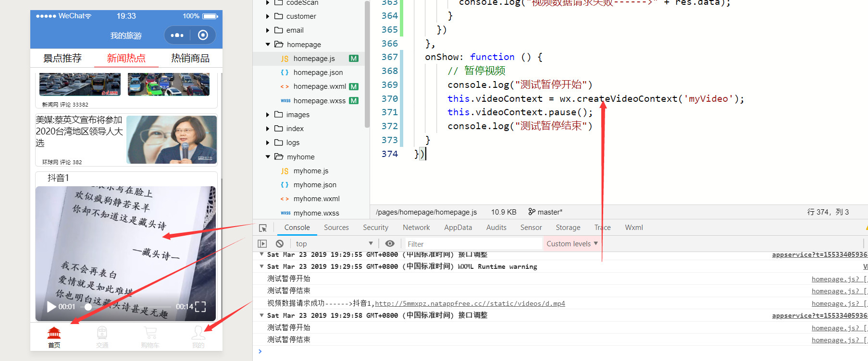Open the Security tab
This screenshot has width=868, height=361.
(x=375, y=228)
